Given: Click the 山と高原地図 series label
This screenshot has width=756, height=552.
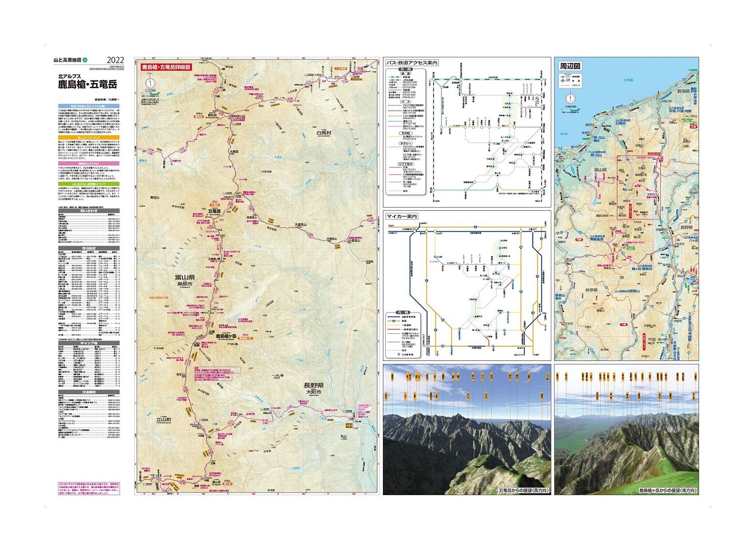Looking at the screenshot, I should point(68,60).
